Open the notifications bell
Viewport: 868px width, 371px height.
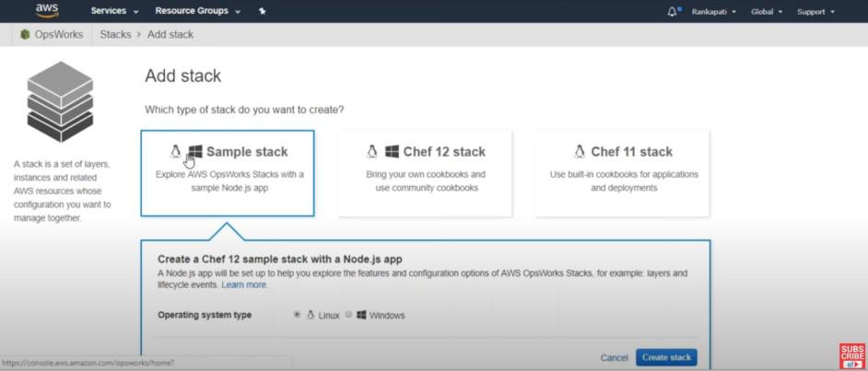[672, 12]
